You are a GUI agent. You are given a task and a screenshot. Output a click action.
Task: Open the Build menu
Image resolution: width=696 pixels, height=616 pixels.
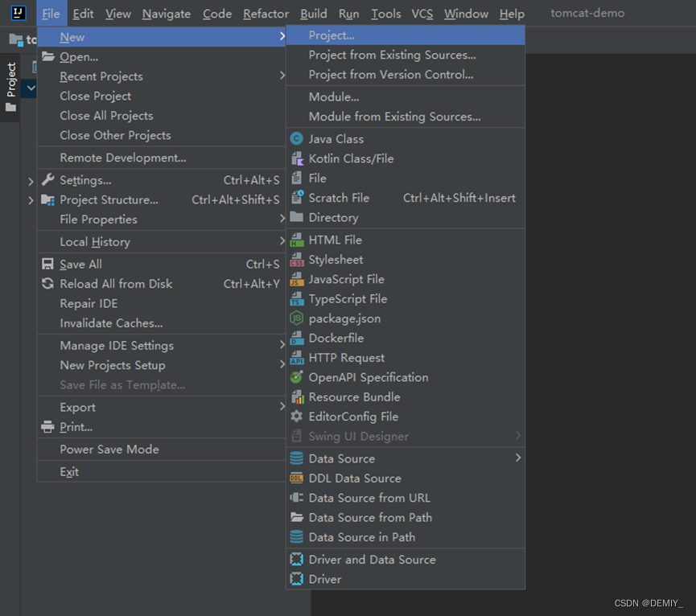pyautogui.click(x=313, y=14)
